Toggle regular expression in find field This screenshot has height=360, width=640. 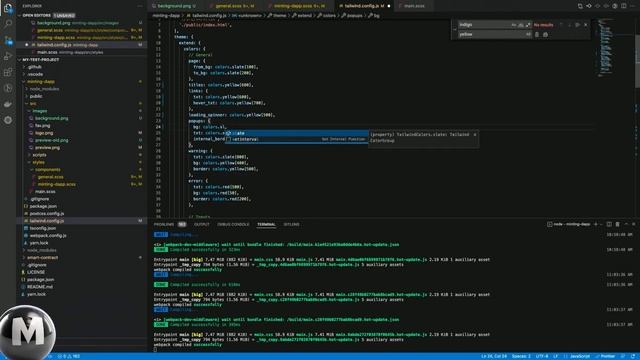[528, 25]
